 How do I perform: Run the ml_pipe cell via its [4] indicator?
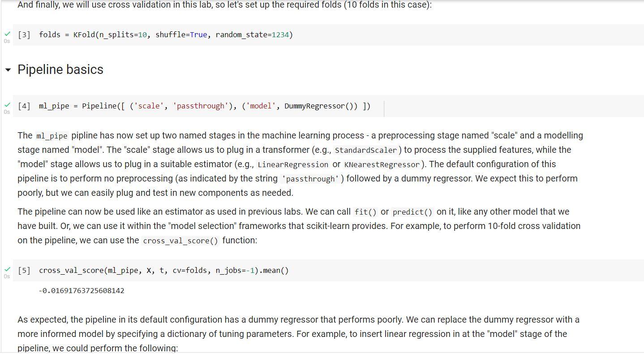[x=24, y=106]
